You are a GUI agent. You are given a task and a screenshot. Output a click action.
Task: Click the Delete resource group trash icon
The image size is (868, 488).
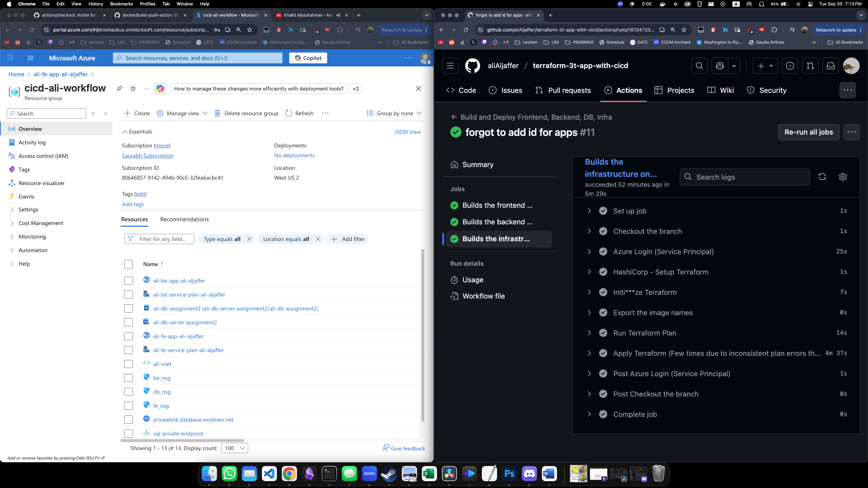[217, 113]
